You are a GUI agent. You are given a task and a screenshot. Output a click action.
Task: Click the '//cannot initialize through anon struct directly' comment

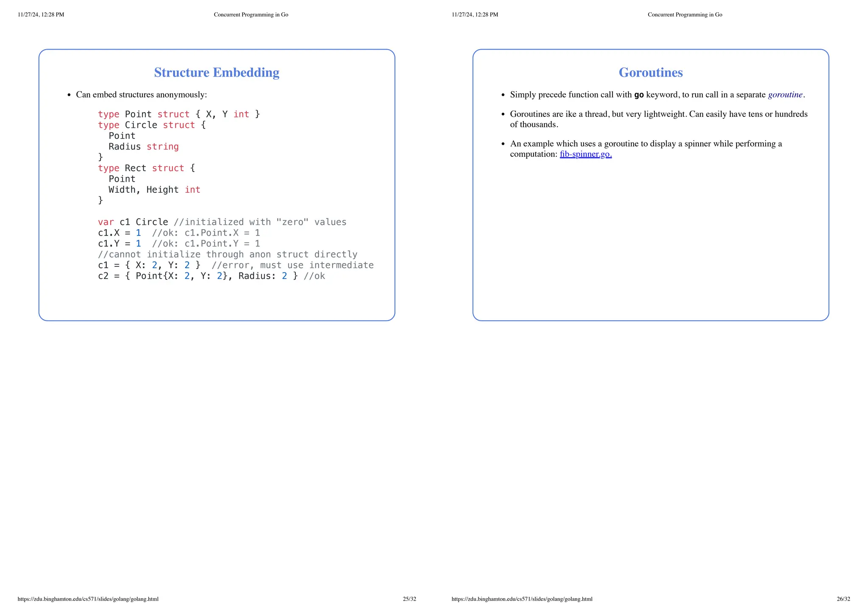(228, 254)
